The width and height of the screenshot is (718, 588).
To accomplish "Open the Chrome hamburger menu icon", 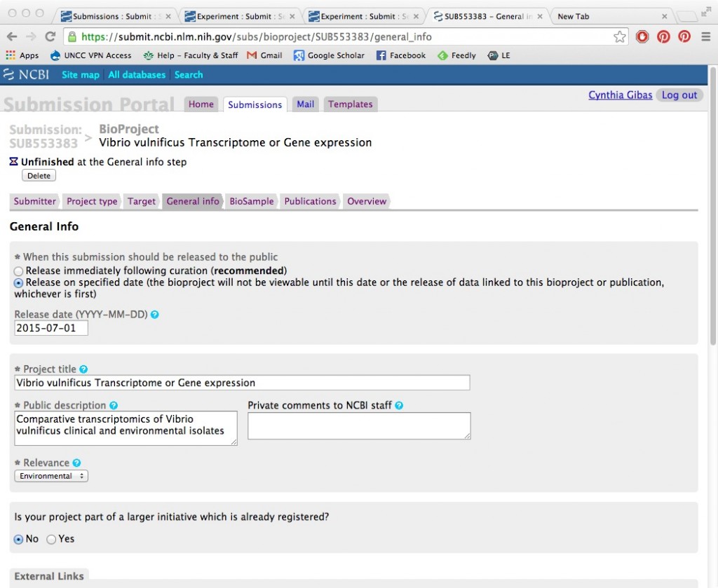I will click(x=705, y=37).
